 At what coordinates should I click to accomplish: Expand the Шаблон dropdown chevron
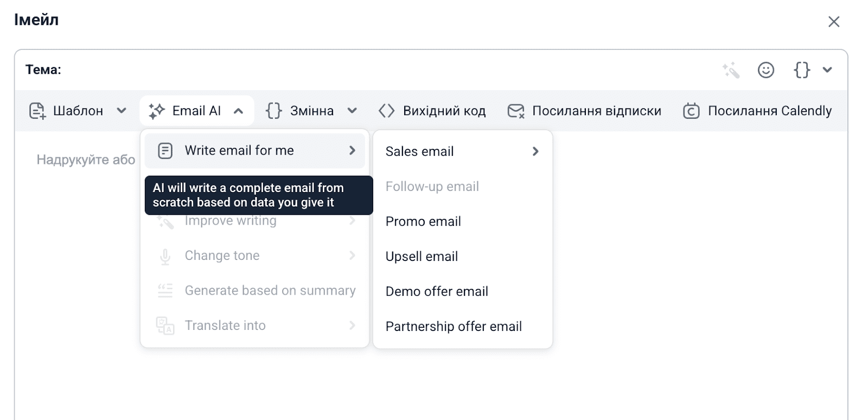coord(122,110)
